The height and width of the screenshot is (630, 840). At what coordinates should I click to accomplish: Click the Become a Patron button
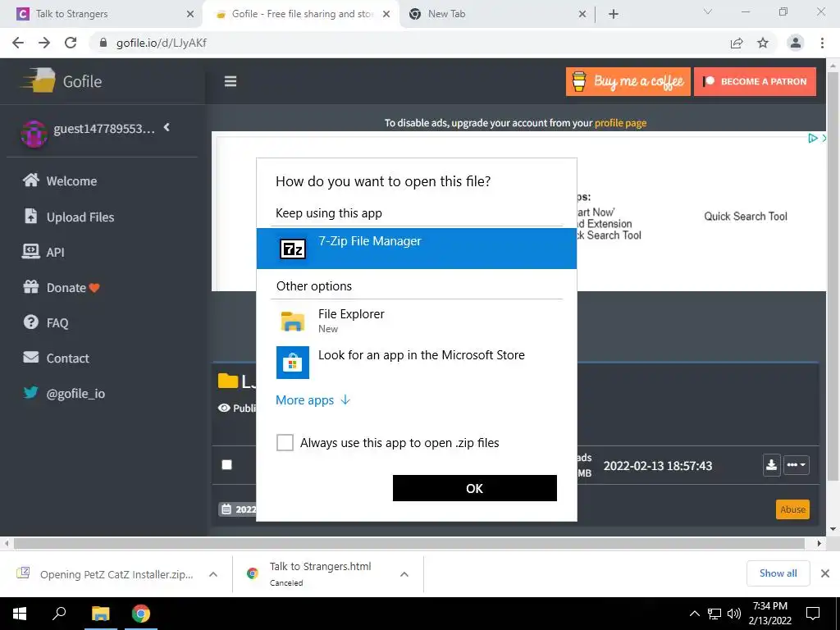755,81
